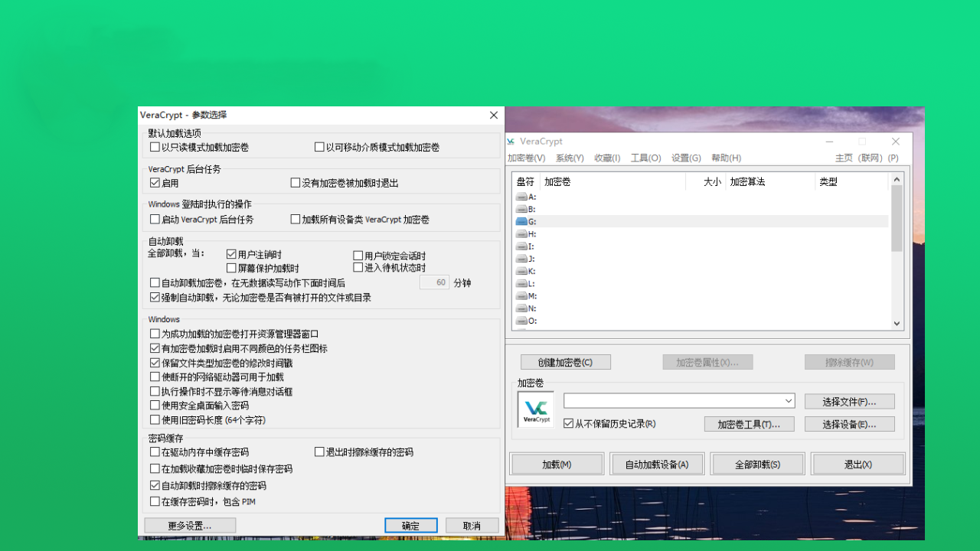The image size is (980, 551).
Task: Open the 收藏(I) menu
Action: [607, 158]
